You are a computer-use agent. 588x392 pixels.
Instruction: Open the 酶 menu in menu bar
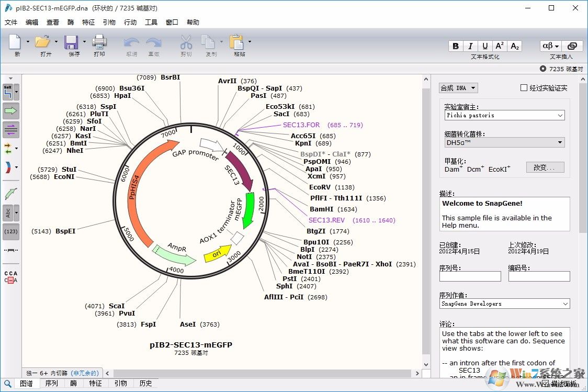tap(72, 22)
